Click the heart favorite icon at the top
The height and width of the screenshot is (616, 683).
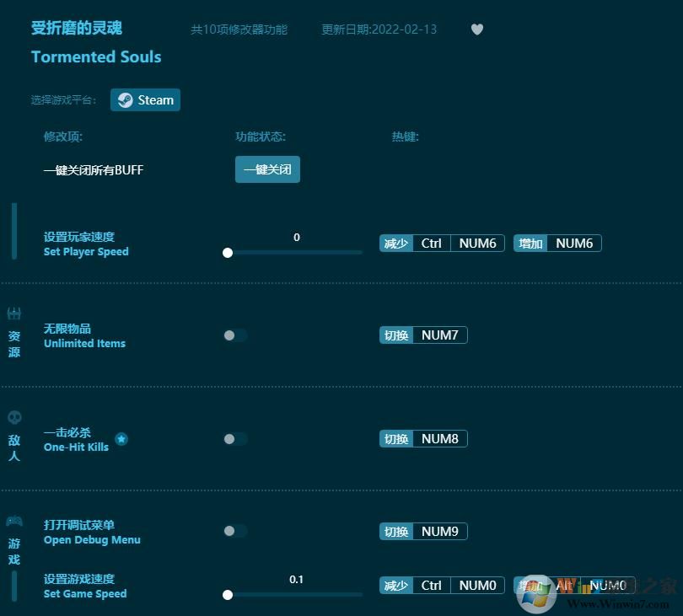pos(477,29)
